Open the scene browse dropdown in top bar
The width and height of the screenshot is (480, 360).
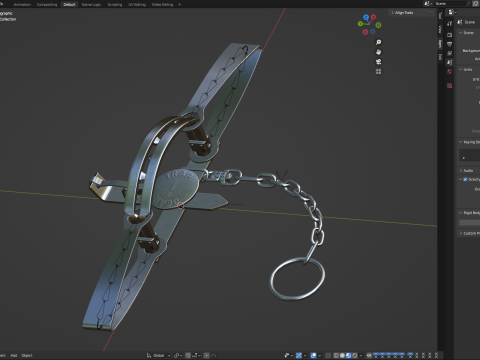(428, 3)
